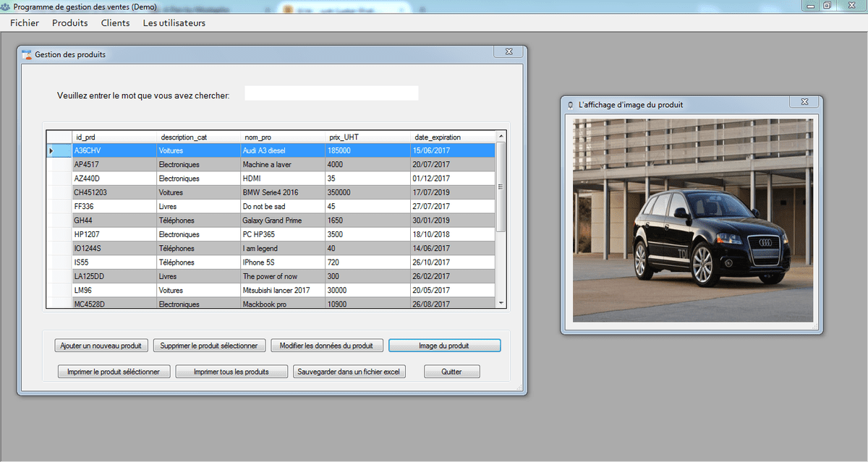Click the image window title icon
The width and height of the screenshot is (868, 462).
(571, 105)
